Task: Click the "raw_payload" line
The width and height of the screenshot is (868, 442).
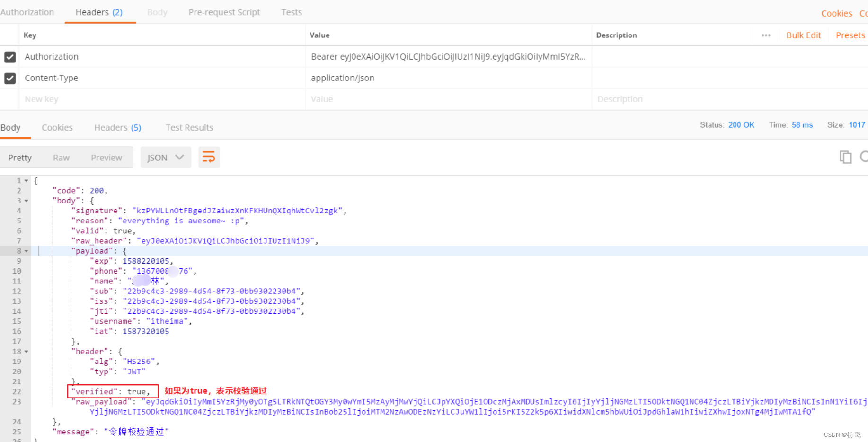Action: pos(469,407)
